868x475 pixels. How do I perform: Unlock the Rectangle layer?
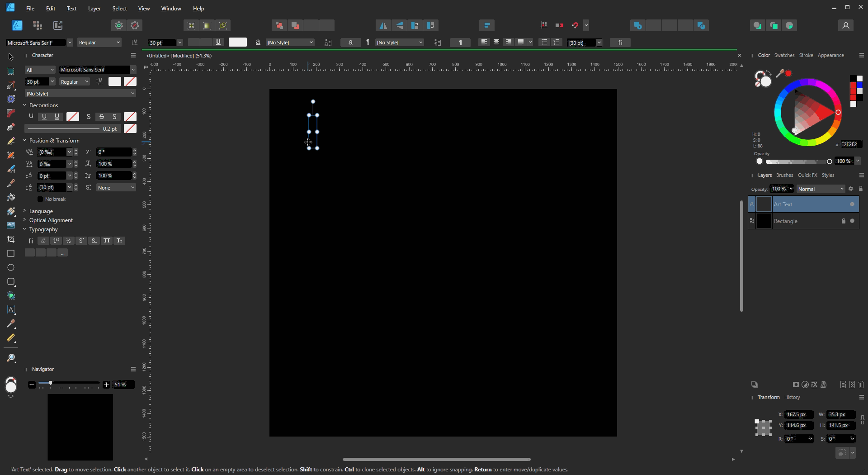tap(843, 221)
